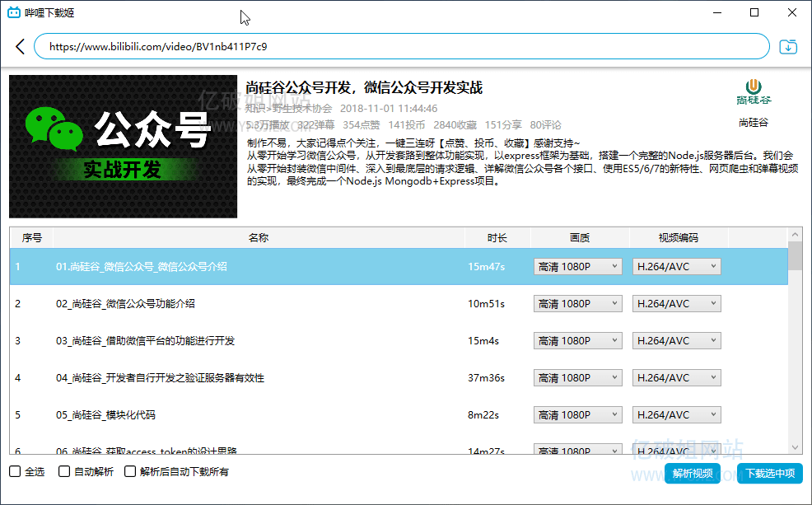Open quality dropdown for row 01 微信公众号介绍
The image size is (812, 505).
(578, 267)
